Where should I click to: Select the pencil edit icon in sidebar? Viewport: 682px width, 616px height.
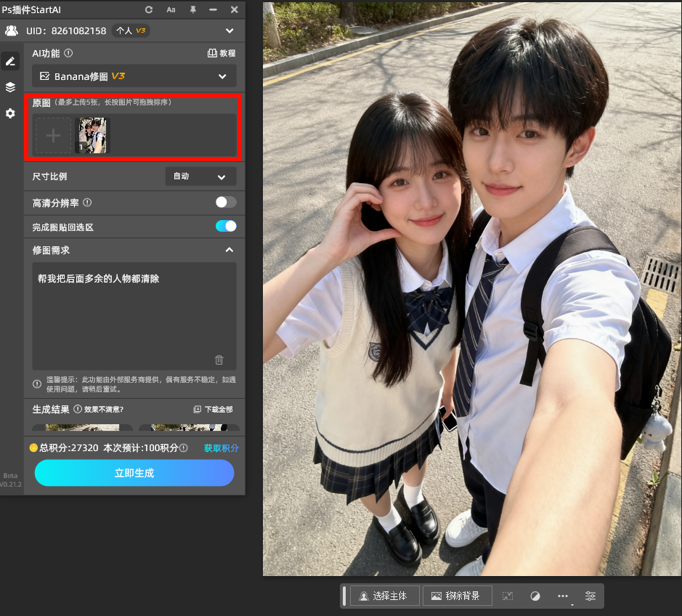coord(10,62)
